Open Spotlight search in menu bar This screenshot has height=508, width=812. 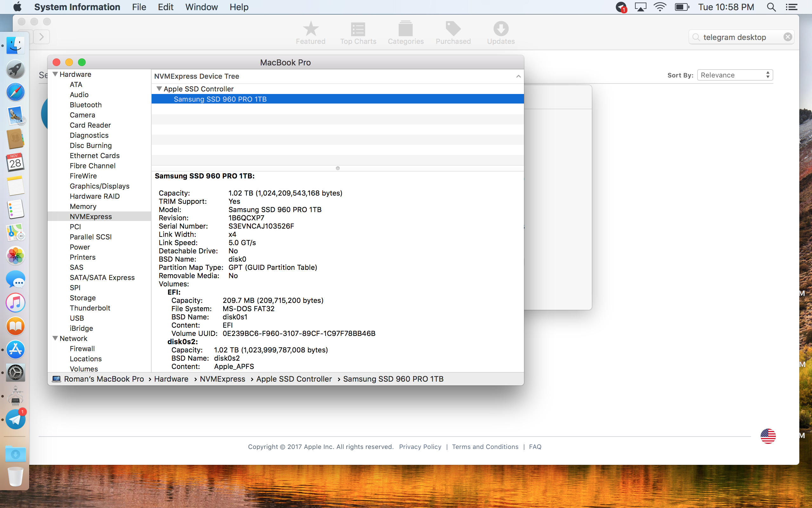point(771,7)
